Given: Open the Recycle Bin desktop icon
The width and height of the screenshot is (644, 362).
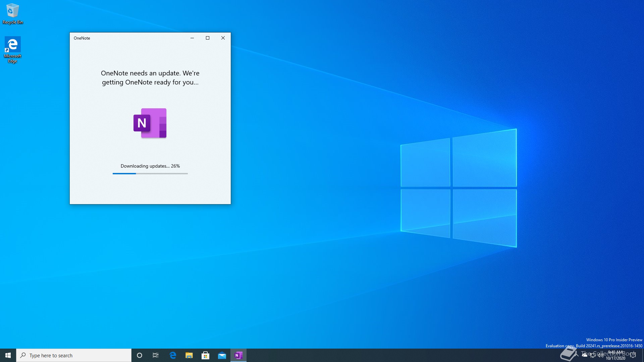Looking at the screenshot, I should tap(13, 14).
